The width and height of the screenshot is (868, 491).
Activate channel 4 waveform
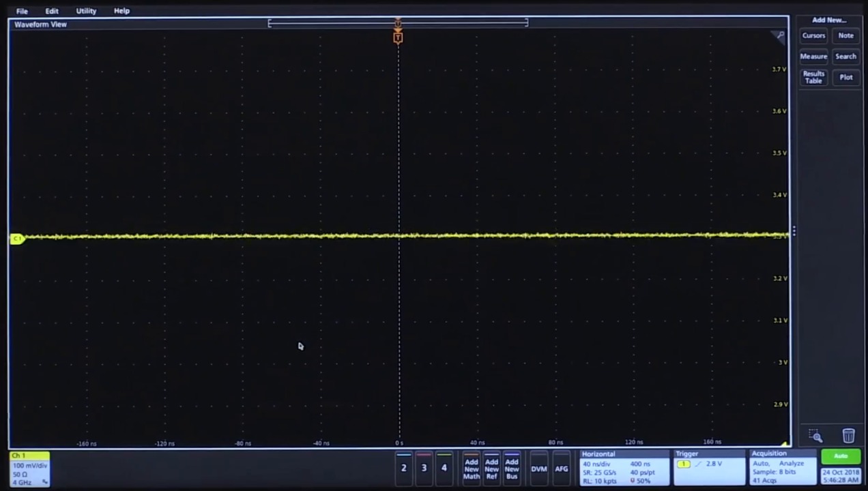pos(444,467)
